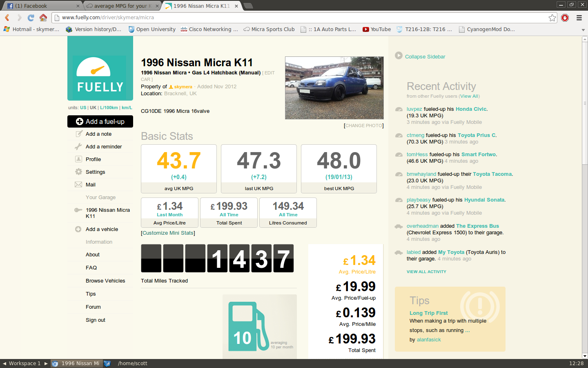Click the Mail envelope icon
The width and height of the screenshot is (588, 368).
point(78,184)
